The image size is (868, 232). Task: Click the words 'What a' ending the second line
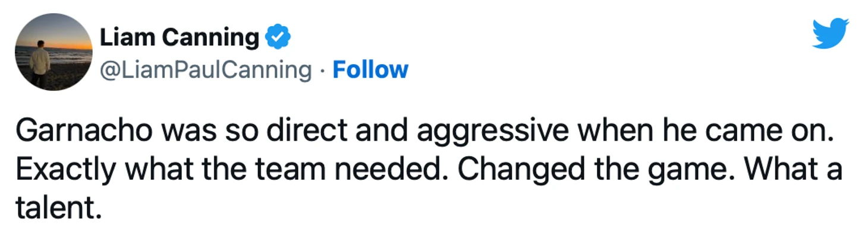[793, 171]
